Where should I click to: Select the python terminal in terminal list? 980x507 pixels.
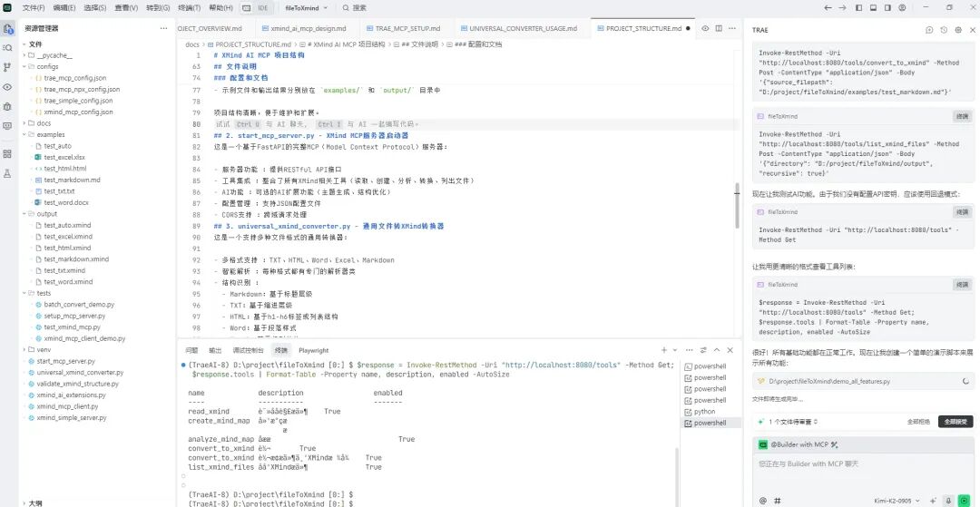(705, 412)
